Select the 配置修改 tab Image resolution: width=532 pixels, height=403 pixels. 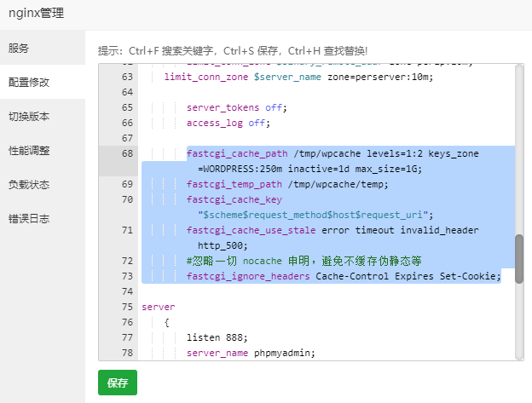29,83
